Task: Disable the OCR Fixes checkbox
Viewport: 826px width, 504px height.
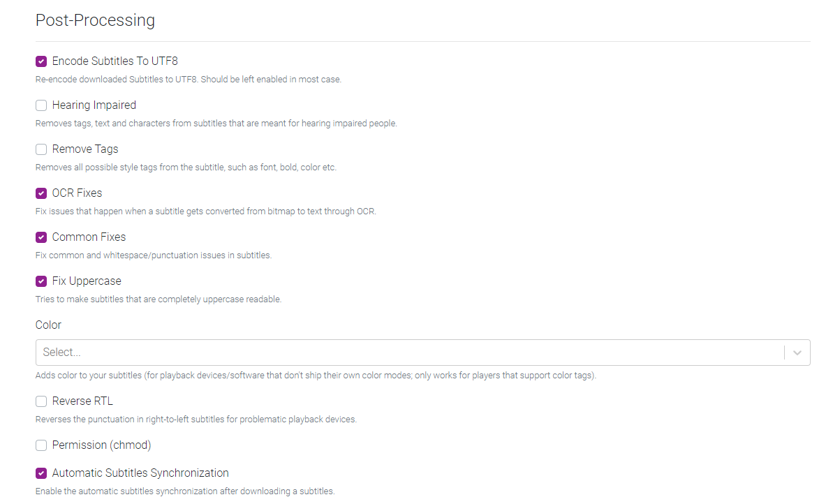Action: 40,193
